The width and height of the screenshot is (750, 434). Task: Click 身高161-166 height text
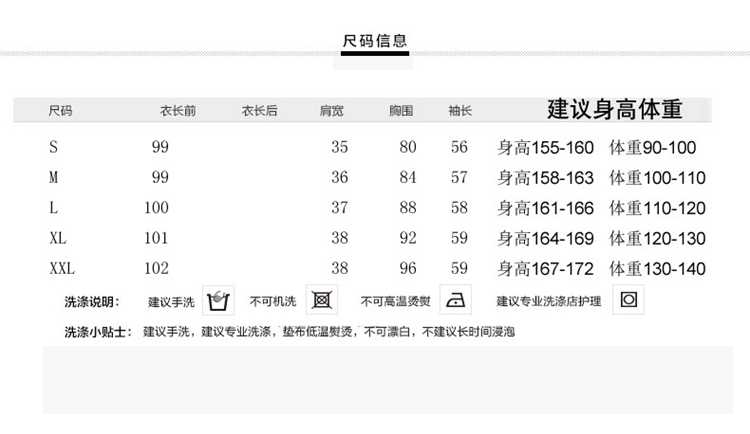[546, 208]
